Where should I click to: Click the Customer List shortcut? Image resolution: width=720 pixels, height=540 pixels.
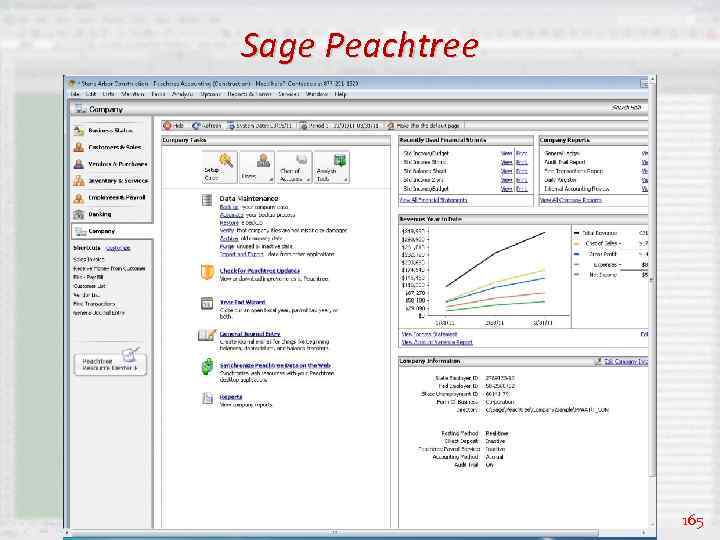[x=90, y=286]
